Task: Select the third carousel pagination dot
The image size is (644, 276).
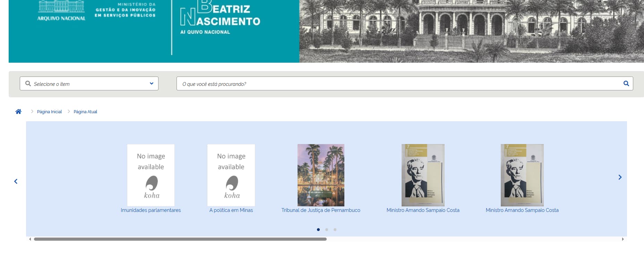Action: pyautogui.click(x=335, y=230)
